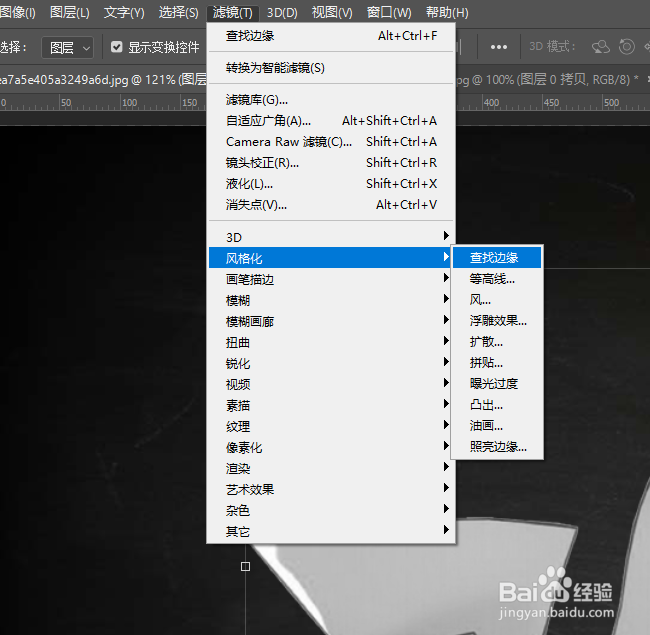Image resolution: width=650 pixels, height=635 pixels.
Task: Expand the 模糊画廊 submenu
Action: click(x=331, y=321)
